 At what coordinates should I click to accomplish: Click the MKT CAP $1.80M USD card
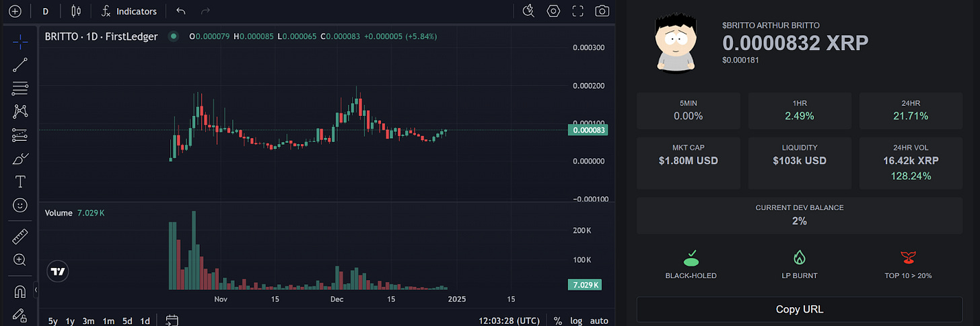pyautogui.click(x=688, y=163)
